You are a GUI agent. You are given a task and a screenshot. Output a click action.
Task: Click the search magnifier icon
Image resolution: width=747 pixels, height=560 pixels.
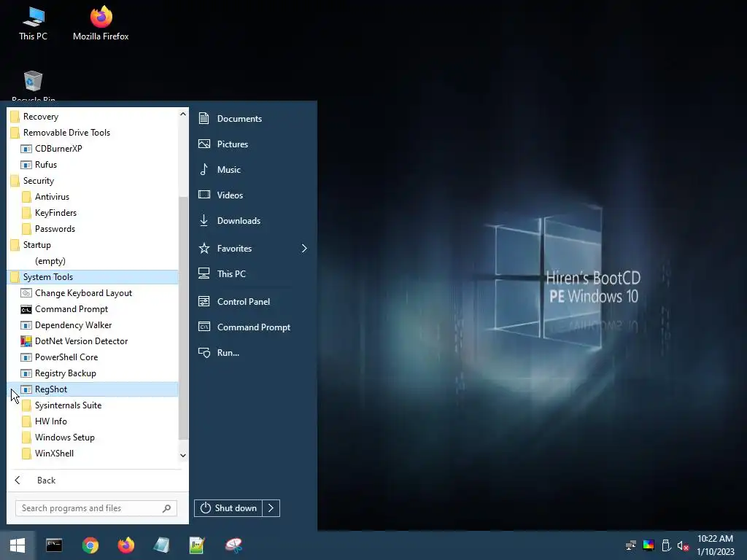click(x=166, y=508)
